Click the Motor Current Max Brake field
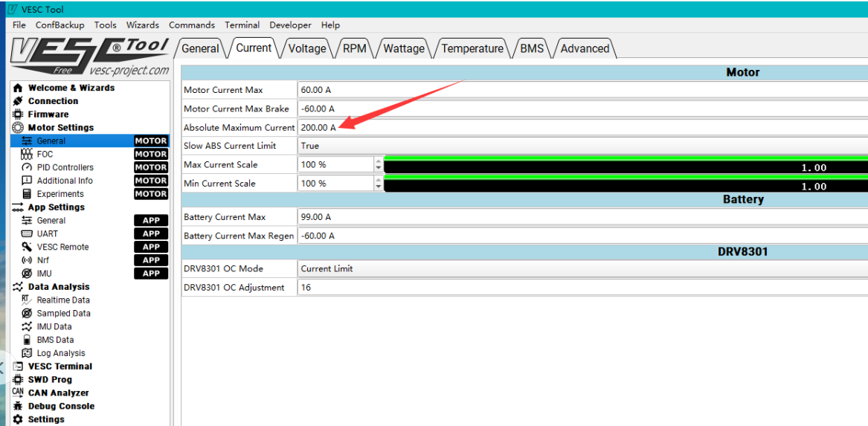 [x=582, y=109]
